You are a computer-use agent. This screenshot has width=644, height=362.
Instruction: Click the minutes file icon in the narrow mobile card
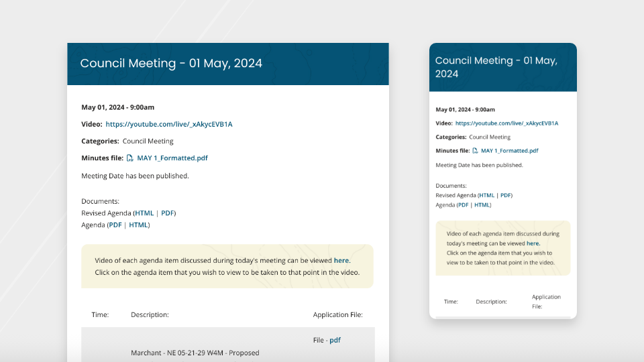tap(475, 151)
